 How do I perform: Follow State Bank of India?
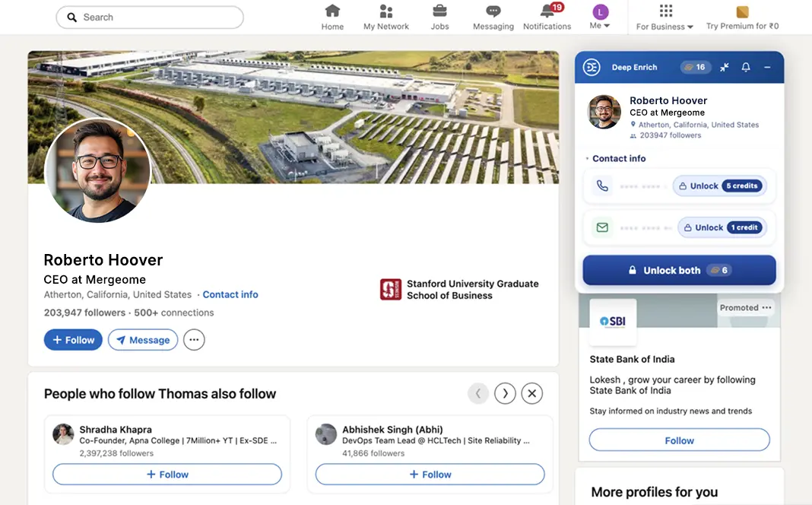coord(680,440)
